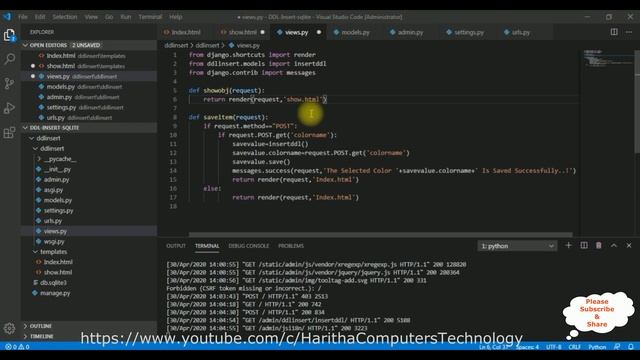This screenshot has width=640, height=360.
Task: Open the Run menu
Action: click(126, 17)
